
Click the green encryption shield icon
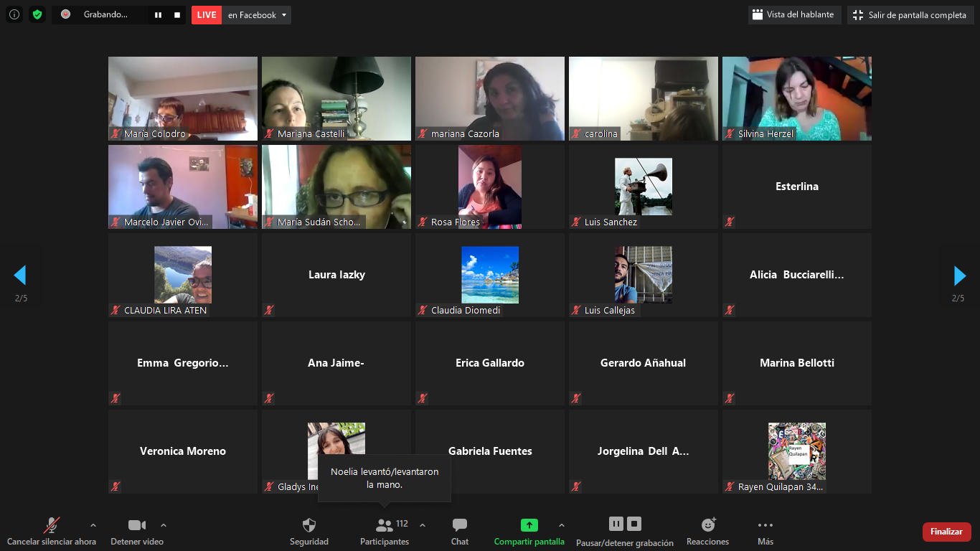(x=37, y=14)
